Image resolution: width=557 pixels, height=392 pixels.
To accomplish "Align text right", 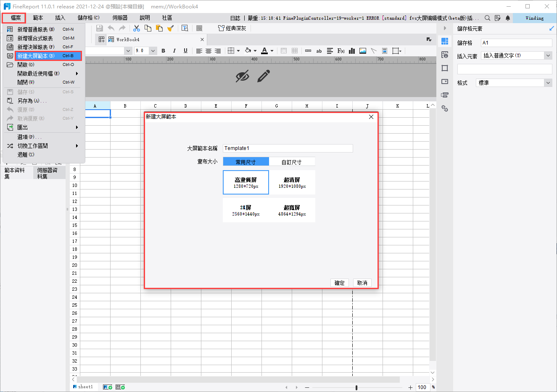I will pyautogui.click(x=218, y=51).
